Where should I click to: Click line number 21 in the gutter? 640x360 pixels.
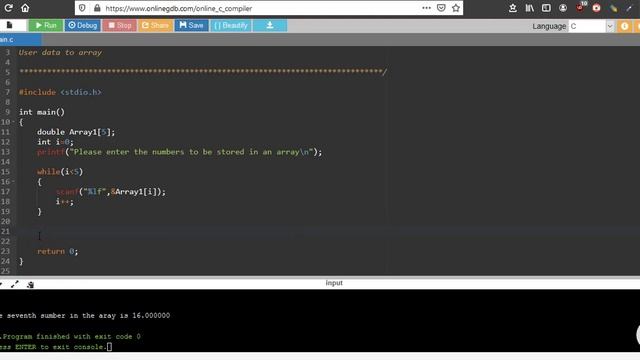tap(5, 231)
